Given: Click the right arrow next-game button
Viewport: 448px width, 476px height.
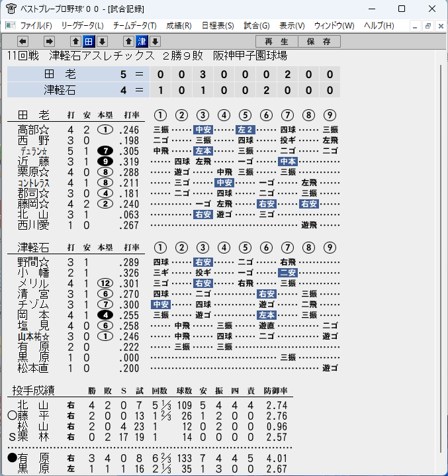Looking at the screenshot, I should click(x=49, y=41).
